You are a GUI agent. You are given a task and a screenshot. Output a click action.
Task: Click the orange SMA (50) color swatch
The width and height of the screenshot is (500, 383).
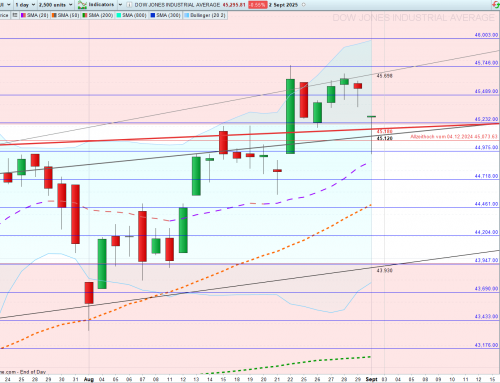tap(54, 15)
